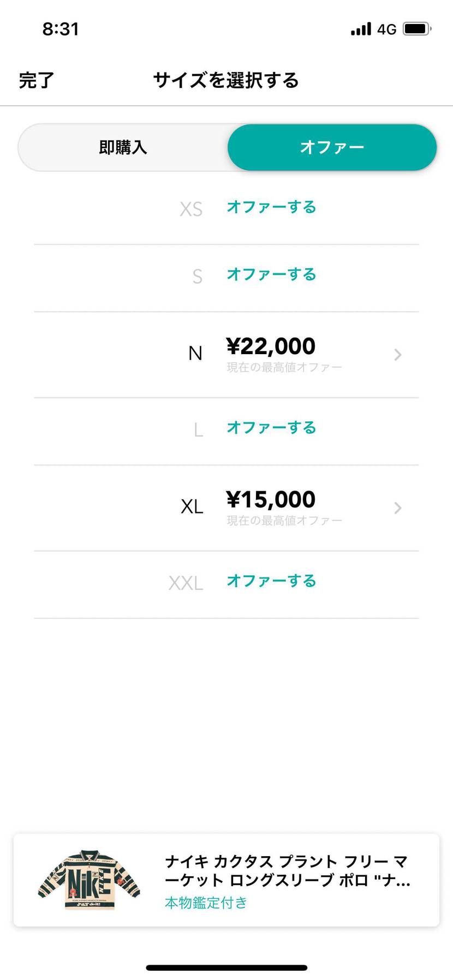Viewport: 453px width, 980px height.
Task: Tap オファーする for size S
Action: coord(271,274)
